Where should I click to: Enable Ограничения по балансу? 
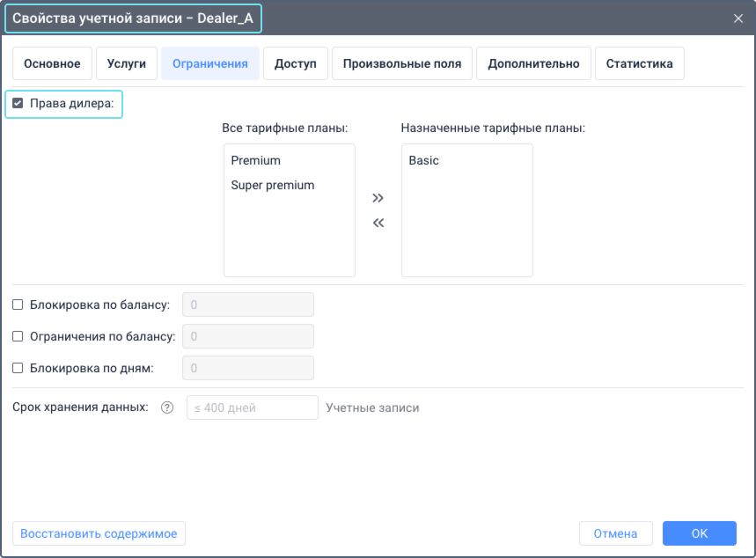click(16, 335)
